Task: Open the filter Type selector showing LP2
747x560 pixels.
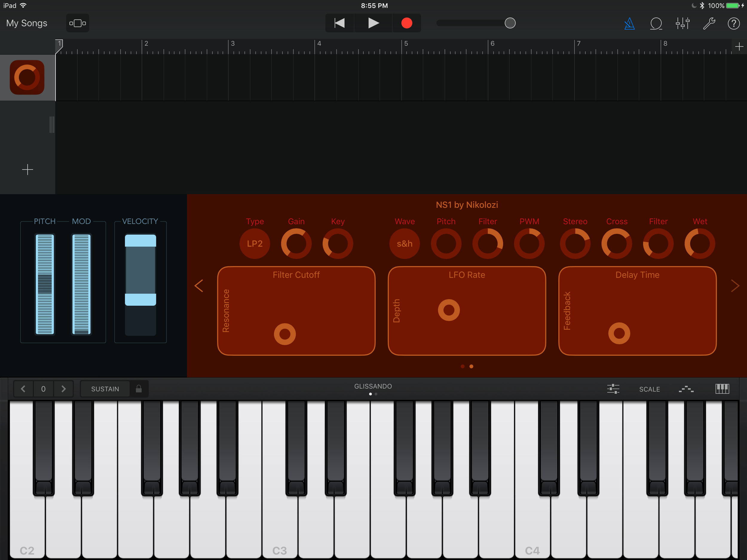Action: [x=255, y=244]
